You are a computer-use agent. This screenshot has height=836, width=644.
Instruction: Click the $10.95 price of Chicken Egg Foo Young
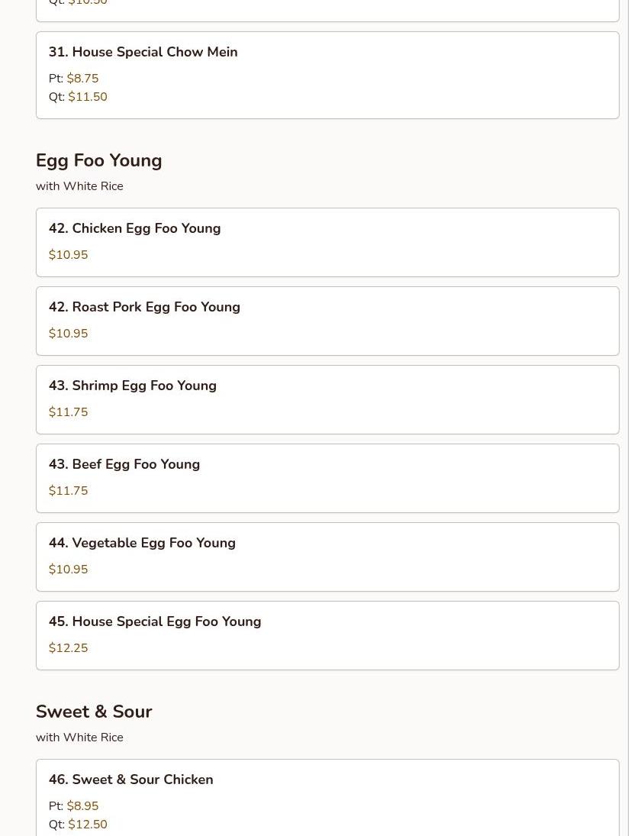[x=68, y=255]
